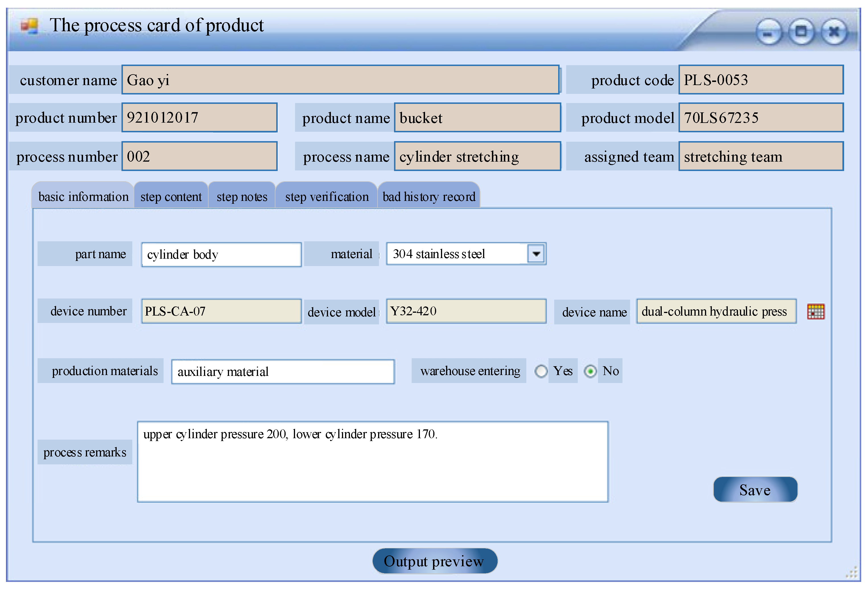Click into the process remarks text area
This screenshot has height=591, width=868.
[x=372, y=462]
